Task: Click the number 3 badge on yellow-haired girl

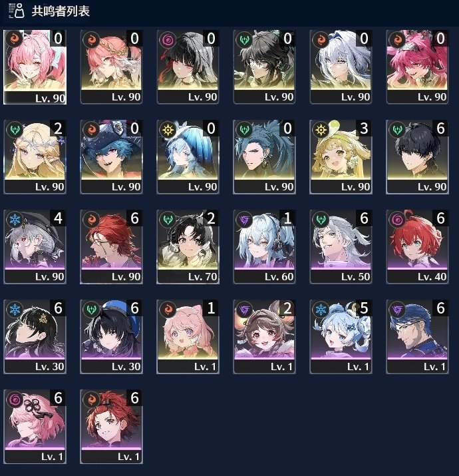Action: pos(364,128)
